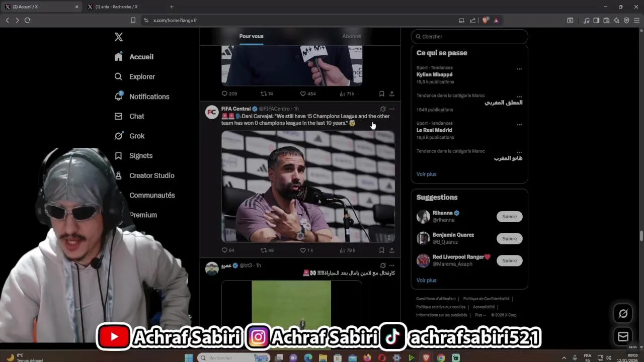Open Windows Start menu
Screen dimensions: 644x362
coord(189,357)
